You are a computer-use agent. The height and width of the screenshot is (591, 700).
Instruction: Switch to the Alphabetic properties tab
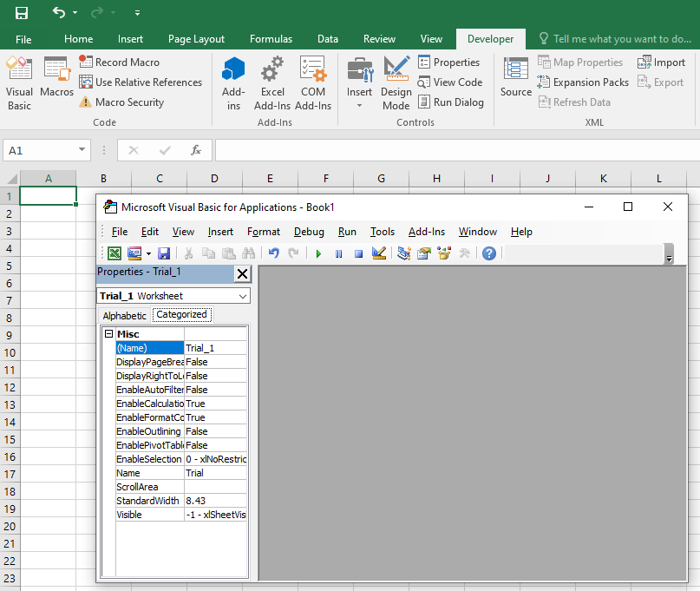[x=125, y=315]
